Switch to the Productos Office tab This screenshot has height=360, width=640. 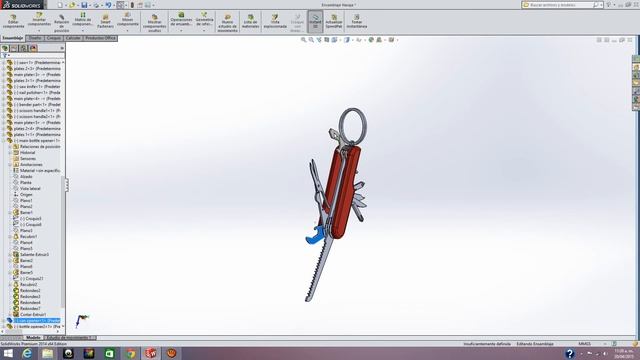coord(100,38)
